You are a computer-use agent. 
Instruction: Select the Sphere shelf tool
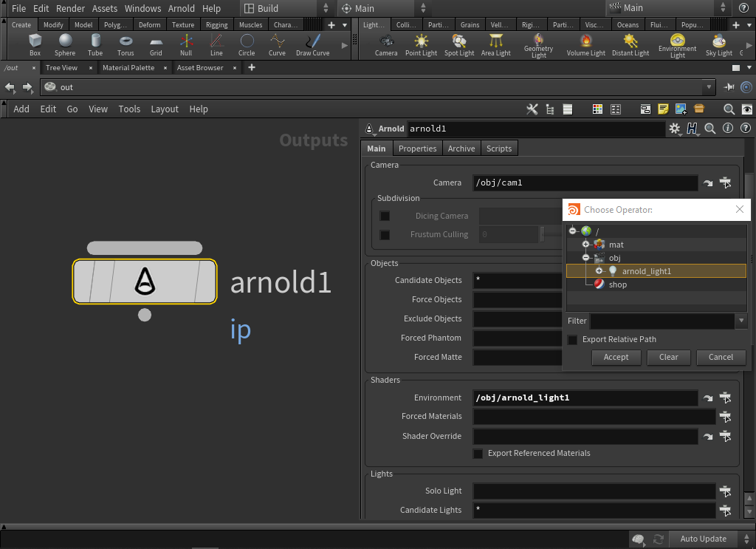pos(65,45)
